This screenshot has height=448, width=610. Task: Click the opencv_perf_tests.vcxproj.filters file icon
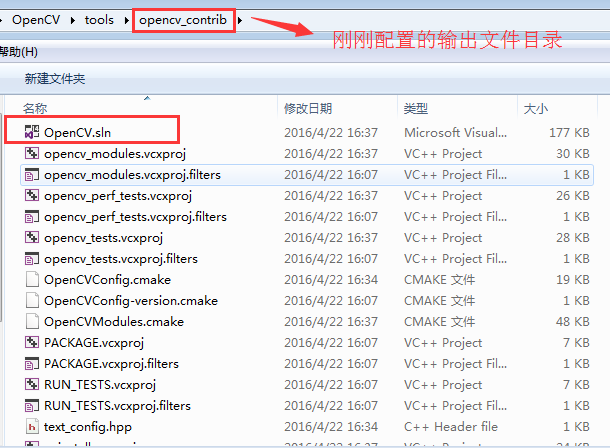tap(32, 216)
